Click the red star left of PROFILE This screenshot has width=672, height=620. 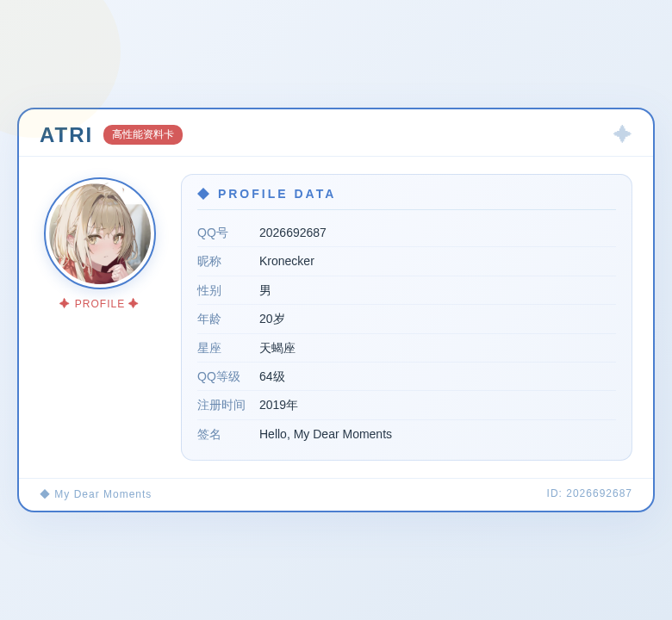click(65, 303)
